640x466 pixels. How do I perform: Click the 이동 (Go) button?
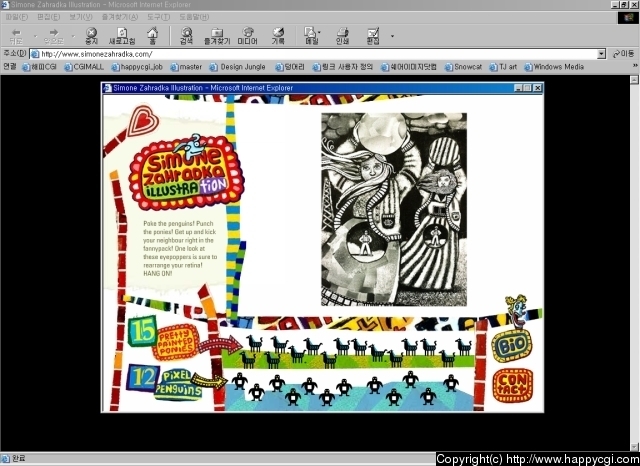pyautogui.click(x=623, y=54)
